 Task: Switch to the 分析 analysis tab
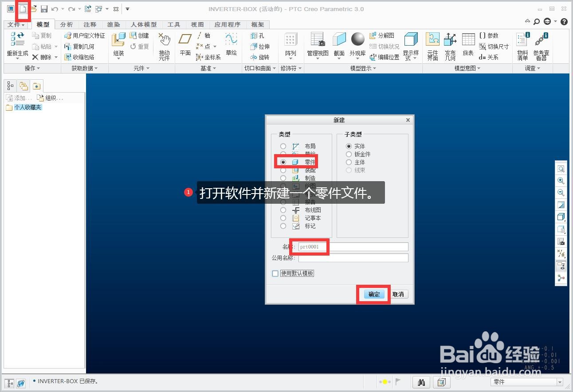67,24
